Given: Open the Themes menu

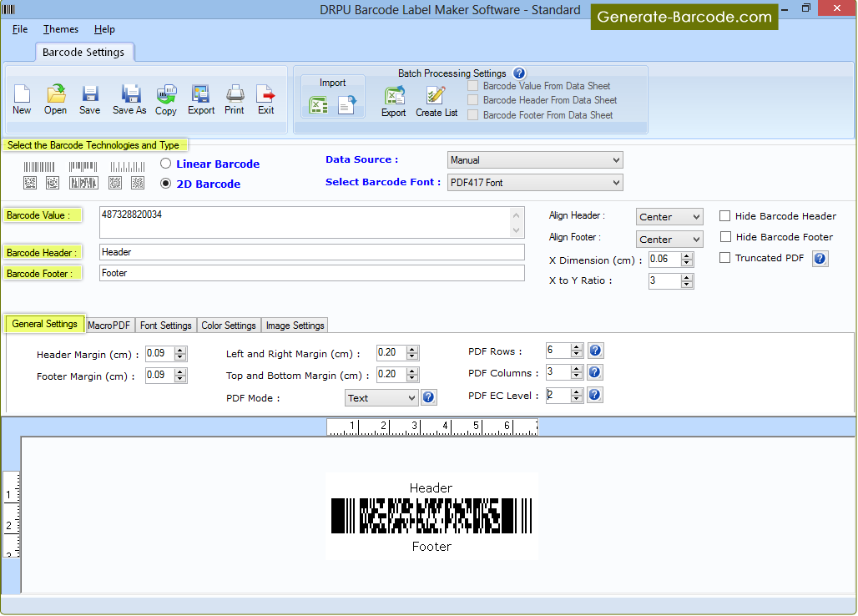Looking at the screenshot, I should pyautogui.click(x=61, y=29).
